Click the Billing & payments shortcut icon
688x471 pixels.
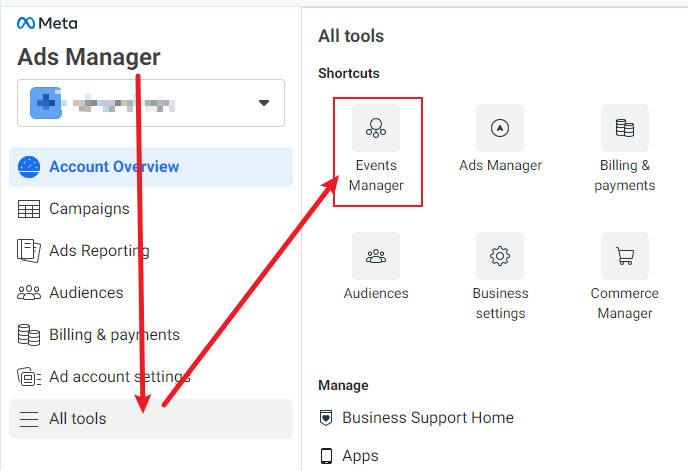click(625, 129)
